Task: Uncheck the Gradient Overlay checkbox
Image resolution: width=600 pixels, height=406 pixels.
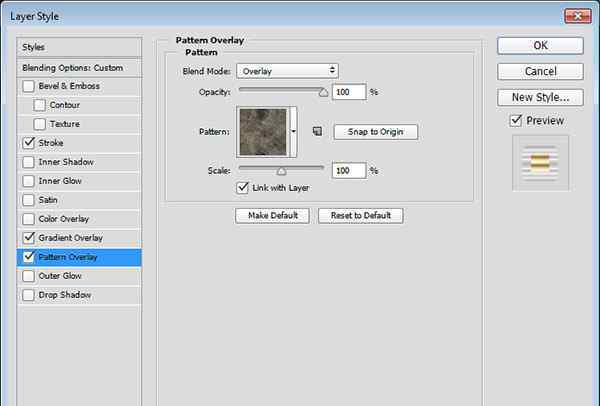Action: tap(28, 238)
